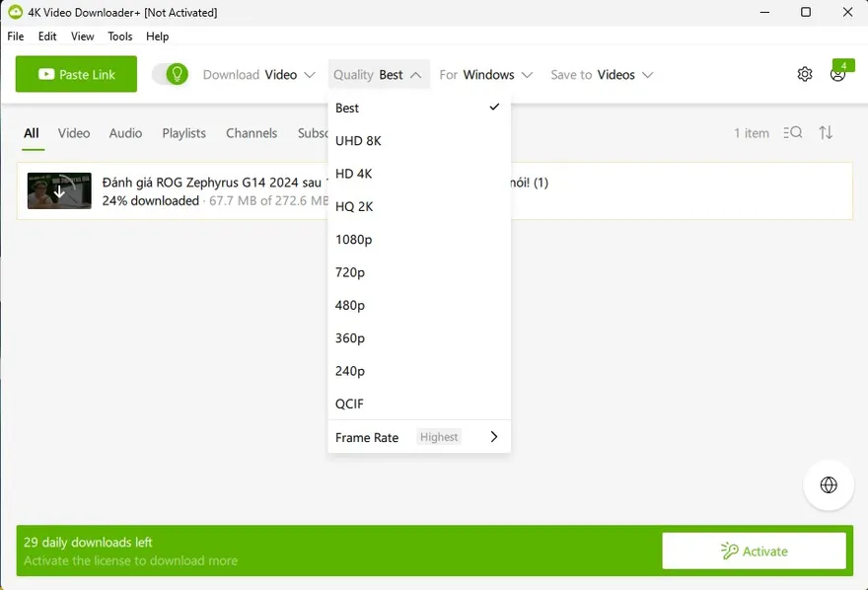This screenshot has width=868, height=590.
Task: Open the For Windows dropdown
Action: [x=486, y=74]
